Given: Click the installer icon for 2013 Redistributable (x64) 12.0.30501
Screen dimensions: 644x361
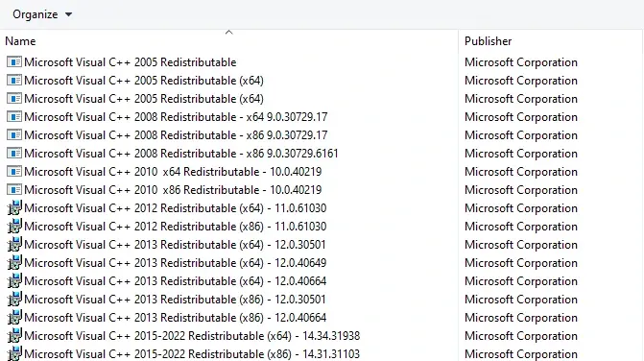Looking at the screenshot, I should [x=14, y=245].
